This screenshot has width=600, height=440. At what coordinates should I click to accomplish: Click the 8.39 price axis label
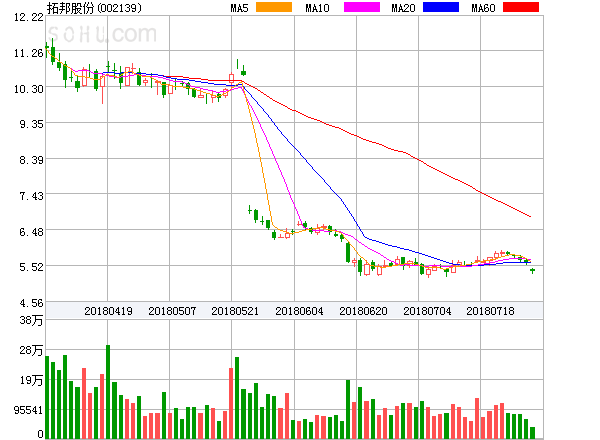(x=31, y=160)
